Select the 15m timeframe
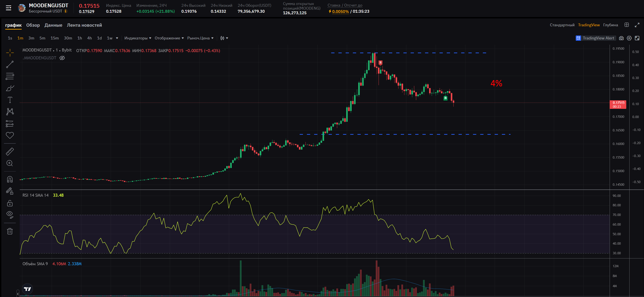644x297 pixels. coord(54,38)
